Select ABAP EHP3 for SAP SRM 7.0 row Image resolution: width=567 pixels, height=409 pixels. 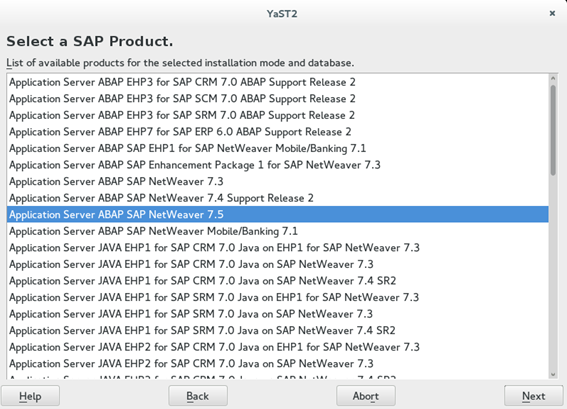(278, 115)
